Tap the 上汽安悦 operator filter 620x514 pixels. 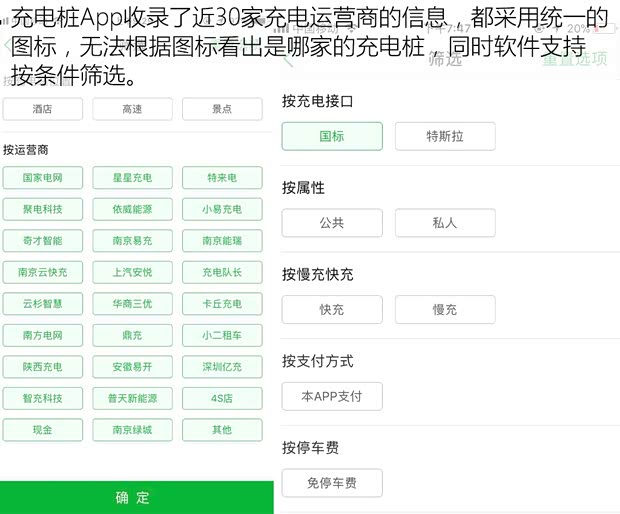pyautogui.click(x=132, y=272)
